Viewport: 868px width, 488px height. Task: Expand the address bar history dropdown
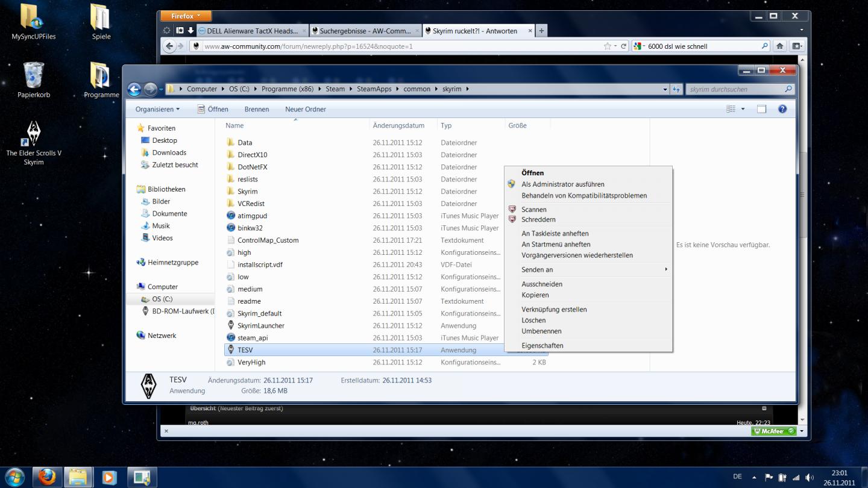tap(665, 89)
